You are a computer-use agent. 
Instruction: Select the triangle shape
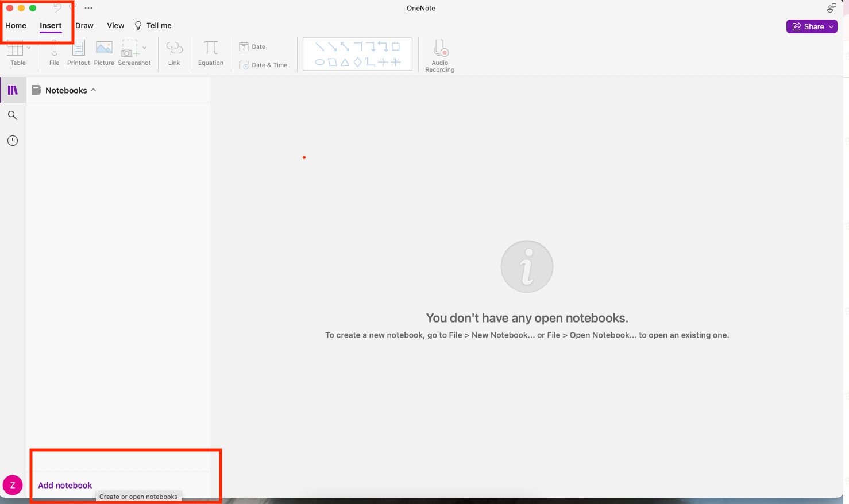tap(345, 62)
